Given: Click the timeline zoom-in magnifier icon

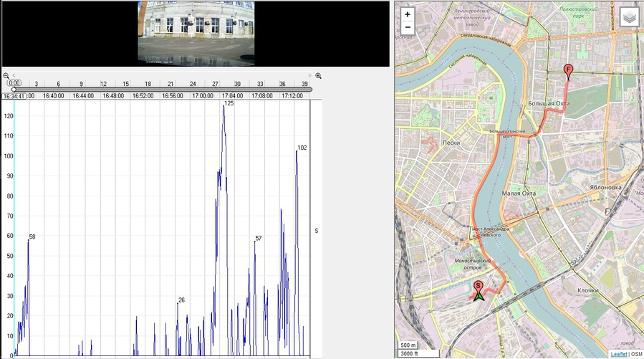Looking at the screenshot, I should click(x=318, y=75).
